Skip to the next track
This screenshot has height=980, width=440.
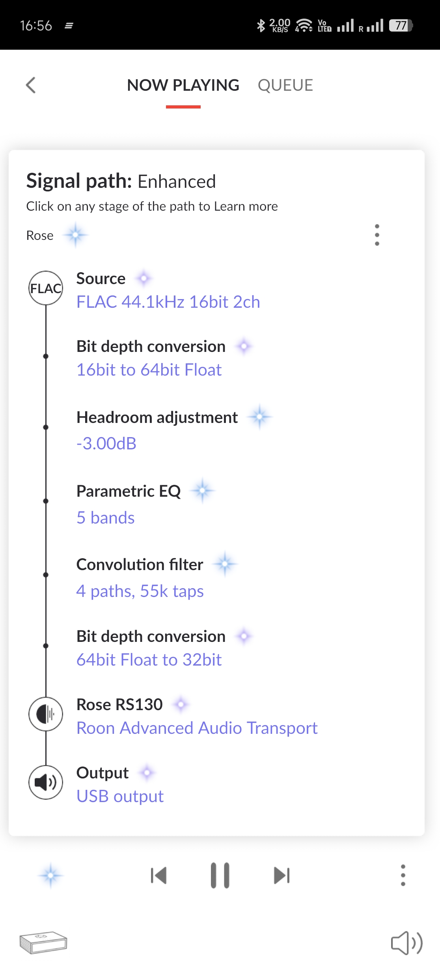[282, 875]
